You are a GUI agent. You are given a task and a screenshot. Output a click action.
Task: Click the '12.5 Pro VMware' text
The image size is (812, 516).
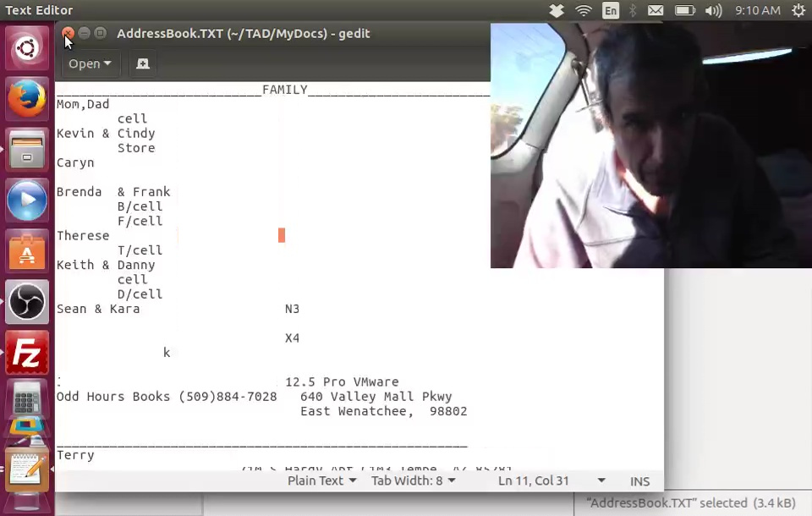point(342,382)
